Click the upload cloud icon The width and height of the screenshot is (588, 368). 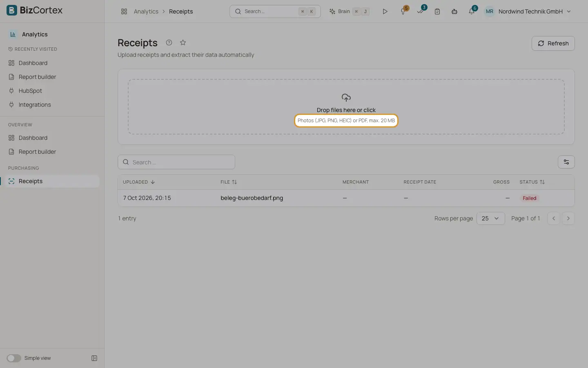coord(346,98)
